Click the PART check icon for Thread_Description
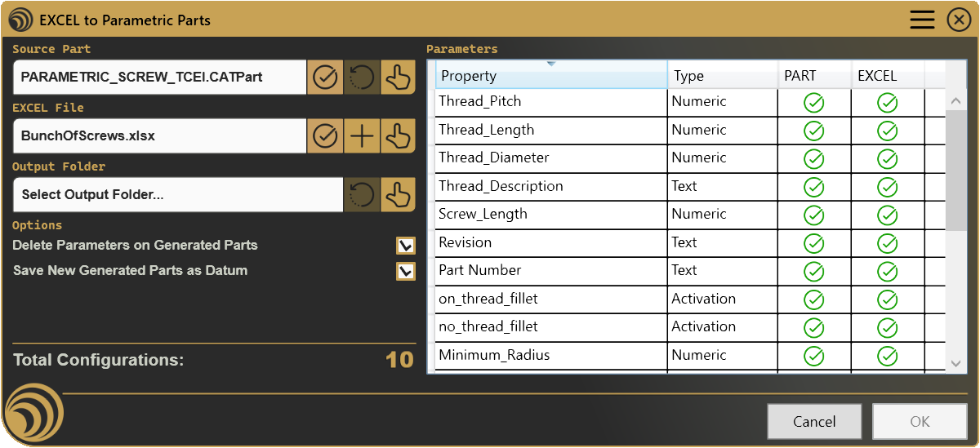This screenshot has width=980, height=448. pyautogui.click(x=814, y=187)
